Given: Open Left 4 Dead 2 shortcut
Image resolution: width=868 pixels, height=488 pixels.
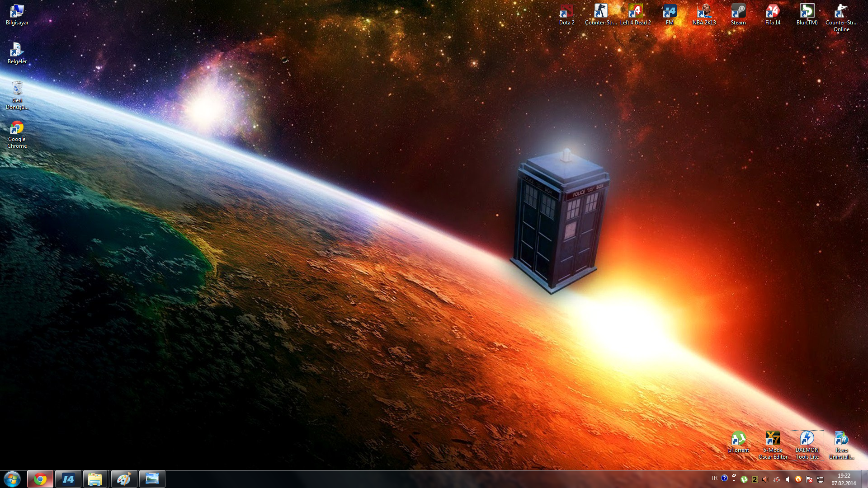Looking at the screenshot, I should (636, 11).
